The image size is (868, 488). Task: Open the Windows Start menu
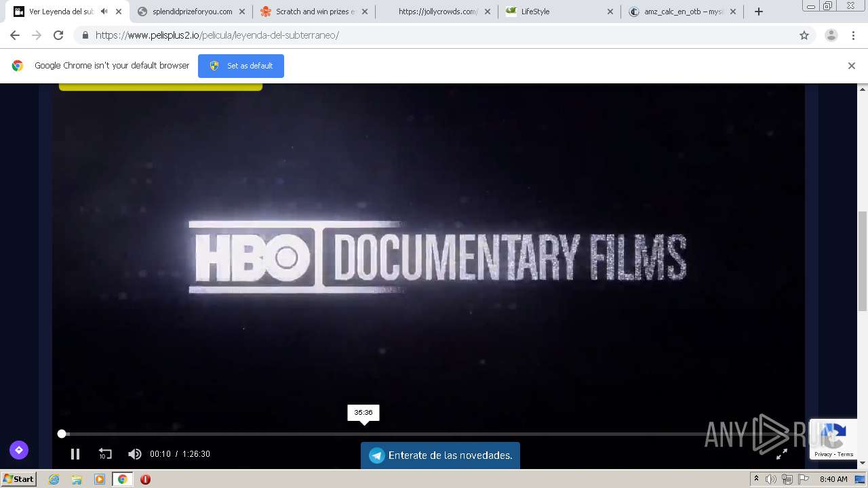point(18,479)
